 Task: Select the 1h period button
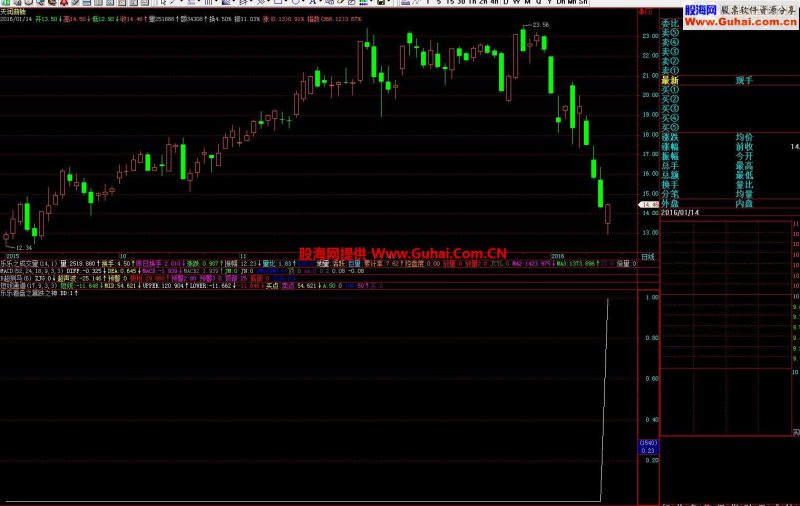tap(472, 2)
